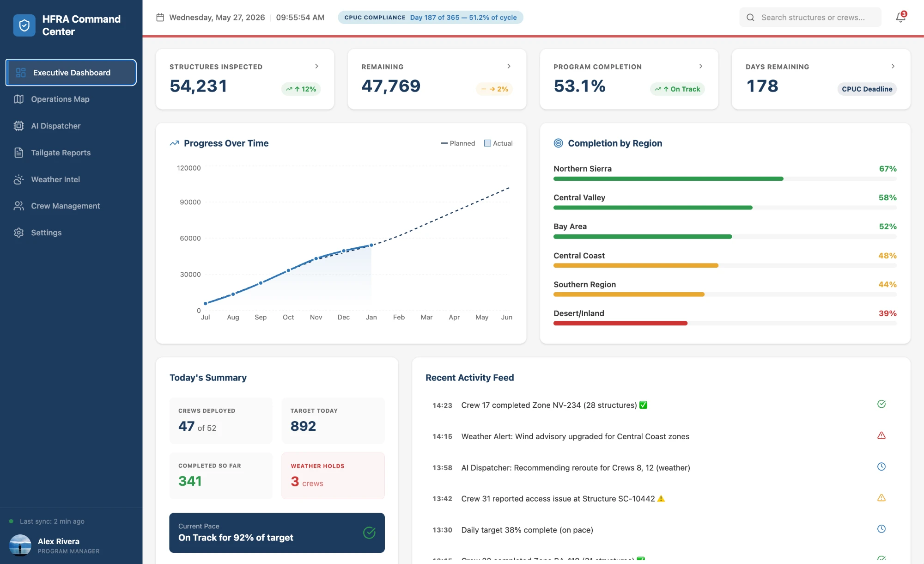Click the Jan data point on chart

371,245
